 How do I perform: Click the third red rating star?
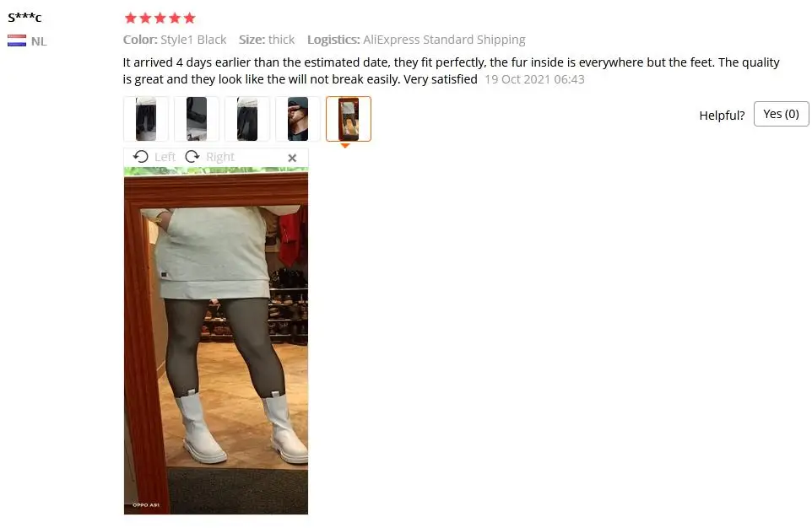(x=160, y=18)
